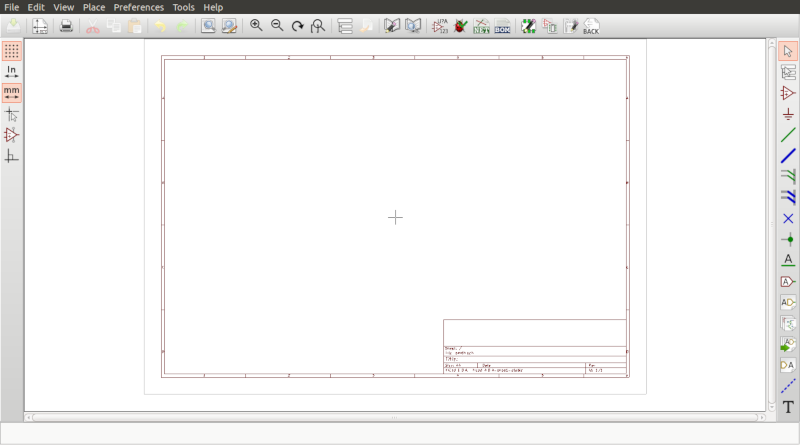
Task: Open the File menu
Action: coord(11,7)
